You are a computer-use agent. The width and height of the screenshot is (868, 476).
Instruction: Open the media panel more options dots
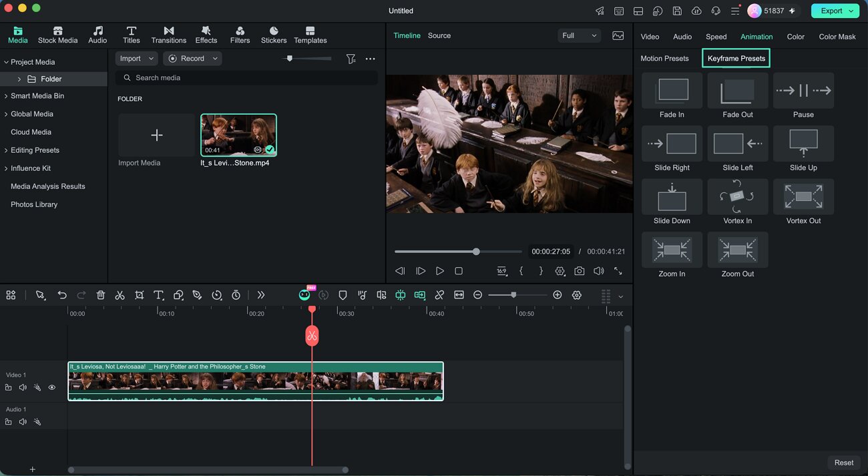(x=371, y=59)
